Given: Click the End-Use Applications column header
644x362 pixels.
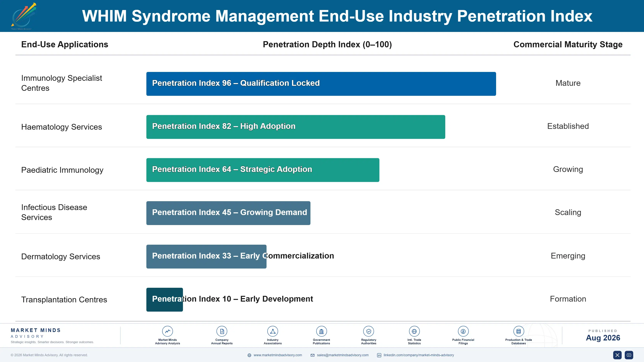Looking at the screenshot, I should pos(65,44).
